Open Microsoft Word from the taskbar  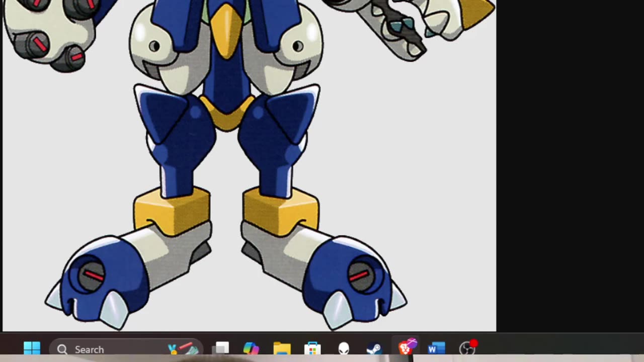[436, 348]
